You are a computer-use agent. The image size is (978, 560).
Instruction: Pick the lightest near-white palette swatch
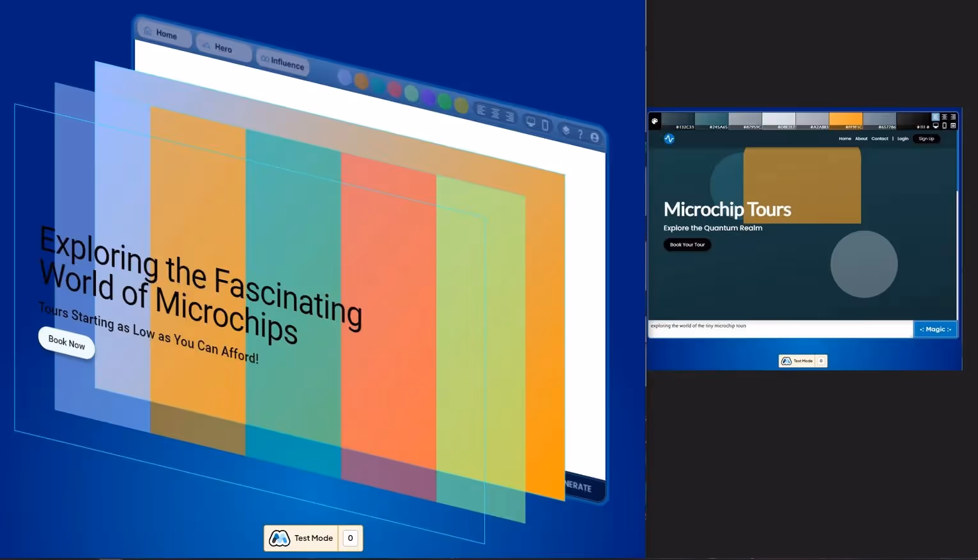coord(779,121)
